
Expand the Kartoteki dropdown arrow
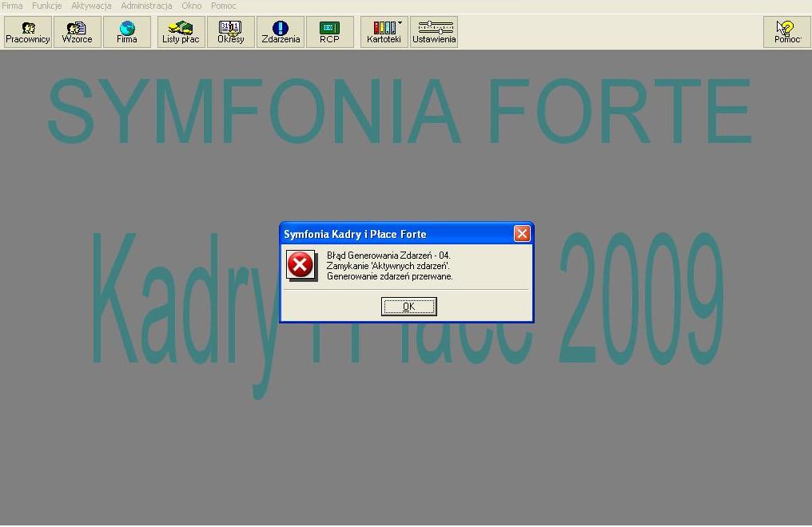click(x=400, y=22)
